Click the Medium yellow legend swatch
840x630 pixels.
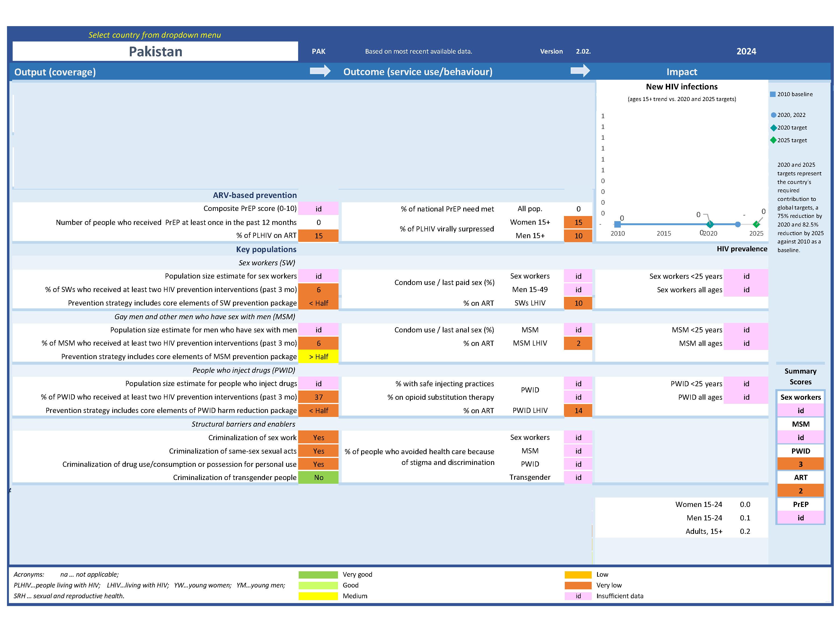(x=318, y=596)
